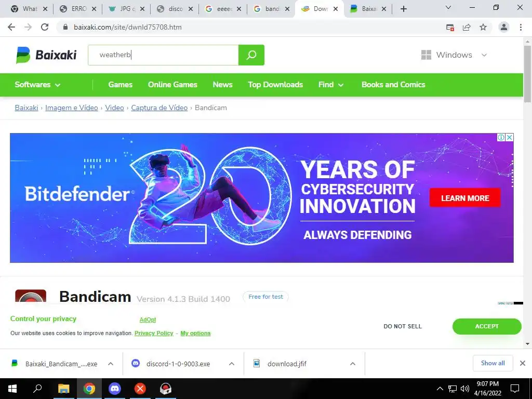
Task: Click the Chrome forward arrow
Action: click(28, 27)
